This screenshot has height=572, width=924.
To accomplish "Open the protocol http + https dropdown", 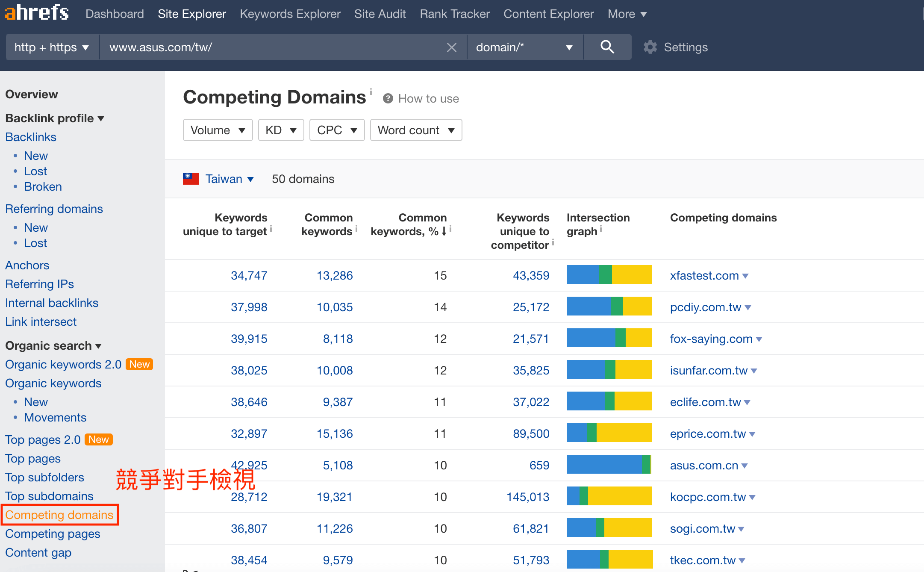I will point(52,47).
